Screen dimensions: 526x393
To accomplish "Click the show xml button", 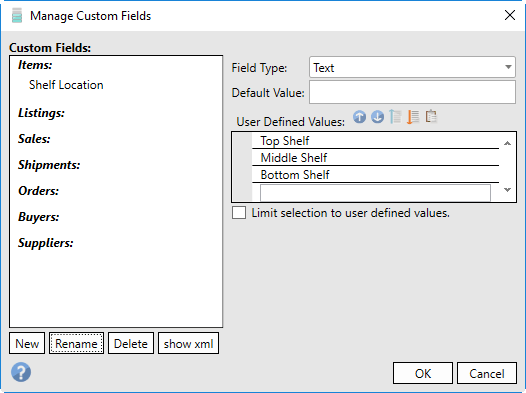I will 189,343.
